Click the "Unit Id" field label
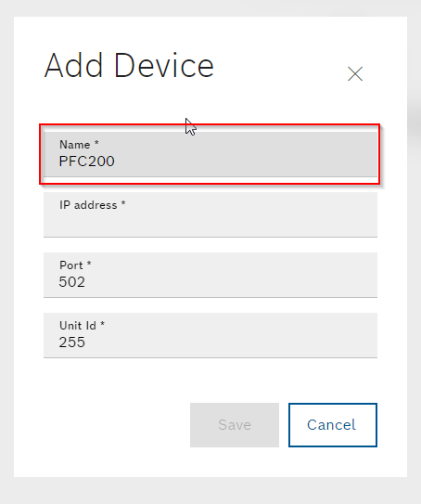The height and width of the screenshot is (504, 421). 78,326
